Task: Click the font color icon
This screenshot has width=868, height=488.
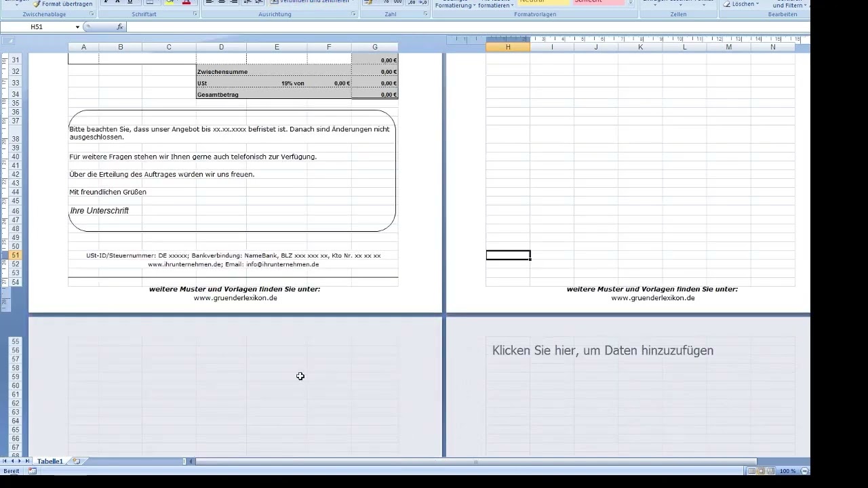Action: tap(186, 3)
